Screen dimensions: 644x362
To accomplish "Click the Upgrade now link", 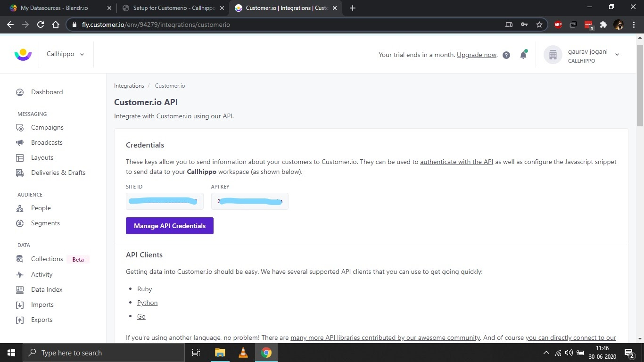I will pyautogui.click(x=477, y=55).
